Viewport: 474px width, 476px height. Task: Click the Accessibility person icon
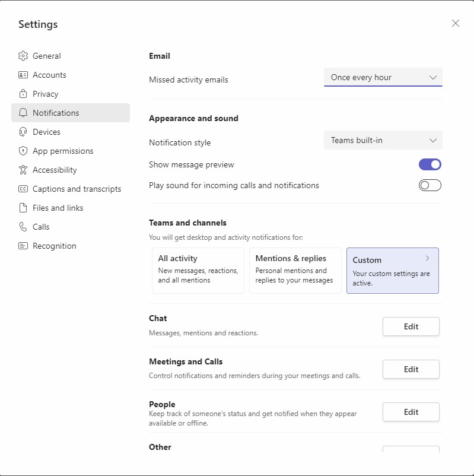(x=23, y=170)
